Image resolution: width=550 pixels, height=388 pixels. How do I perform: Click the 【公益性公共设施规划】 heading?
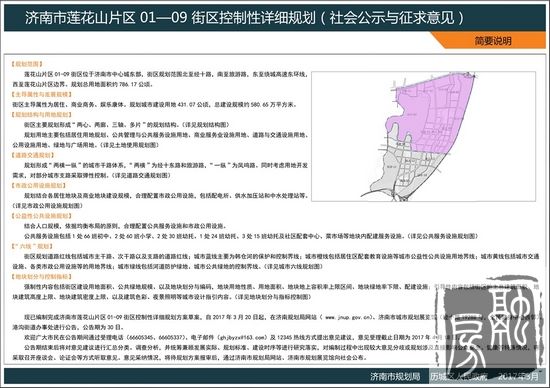[42, 216]
